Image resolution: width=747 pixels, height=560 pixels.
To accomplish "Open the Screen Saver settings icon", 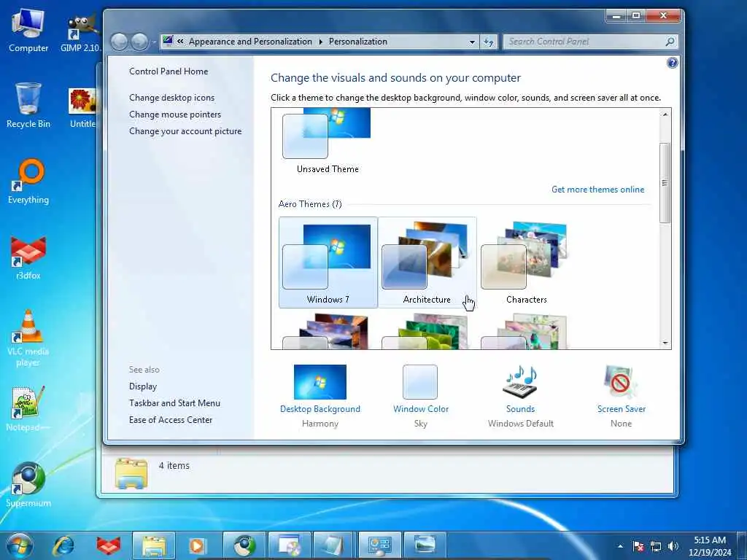I will [x=620, y=382].
